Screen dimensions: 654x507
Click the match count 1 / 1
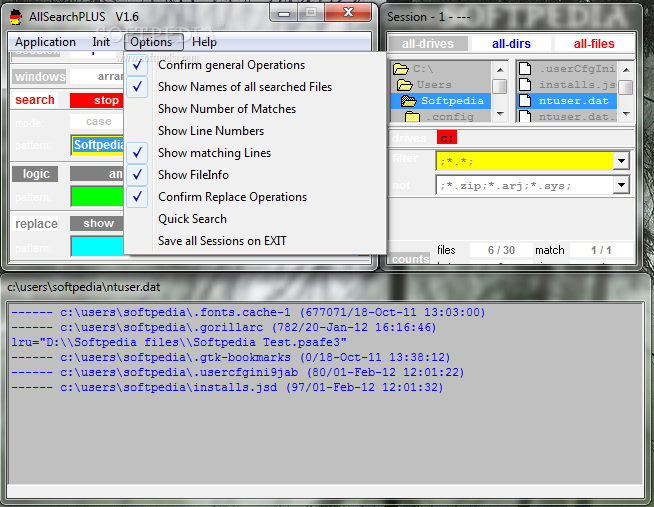(x=601, y=250)
